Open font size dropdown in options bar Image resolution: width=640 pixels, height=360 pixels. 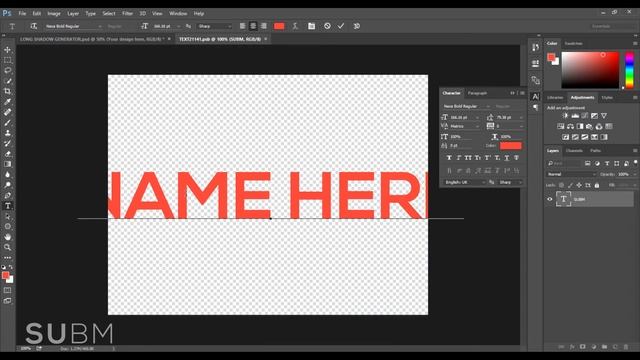coord(178,26)
